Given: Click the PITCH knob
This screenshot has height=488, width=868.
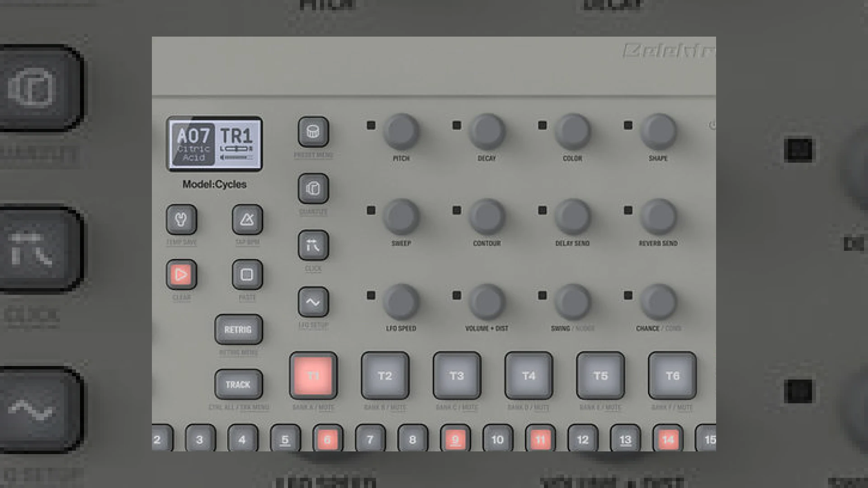Looking at the screenshot, I should click(401, 131).
